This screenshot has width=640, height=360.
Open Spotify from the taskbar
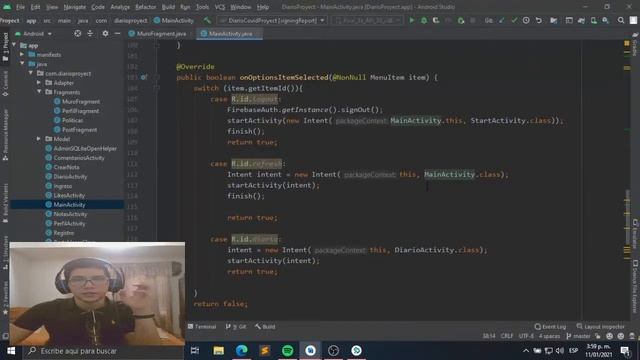point(287,351)
